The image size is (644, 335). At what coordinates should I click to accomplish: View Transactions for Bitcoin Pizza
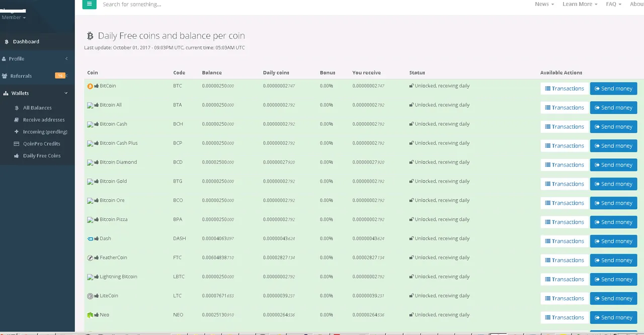(565, 222)
